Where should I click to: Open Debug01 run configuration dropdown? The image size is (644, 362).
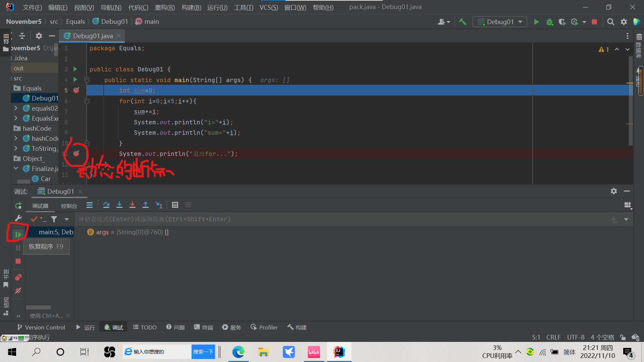[x=499, y=22]
